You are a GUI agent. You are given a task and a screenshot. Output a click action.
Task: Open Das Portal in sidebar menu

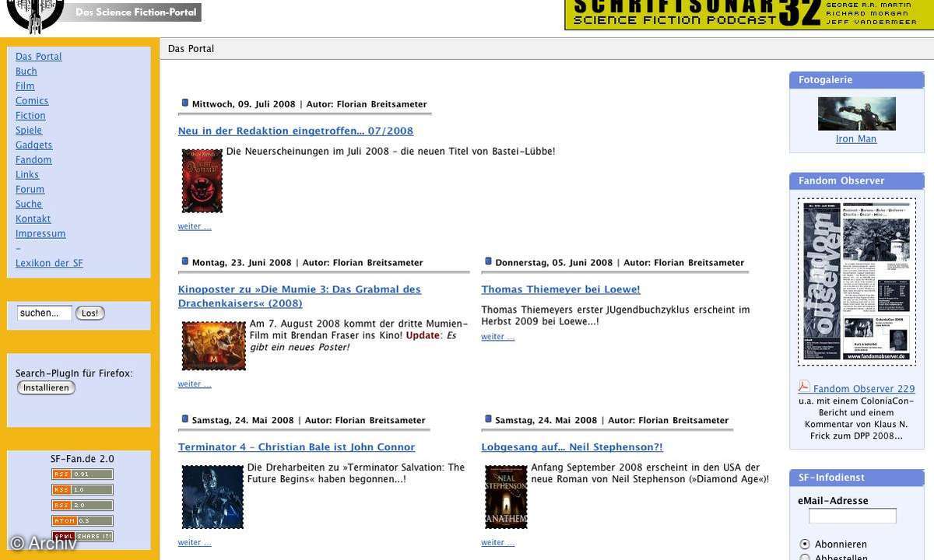39,57
